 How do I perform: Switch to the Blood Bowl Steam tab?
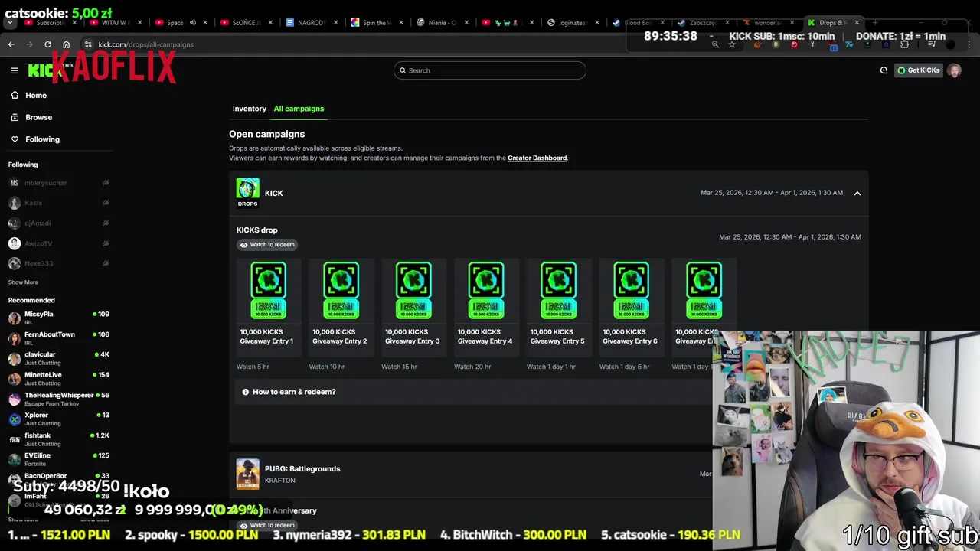click(638, 23)
